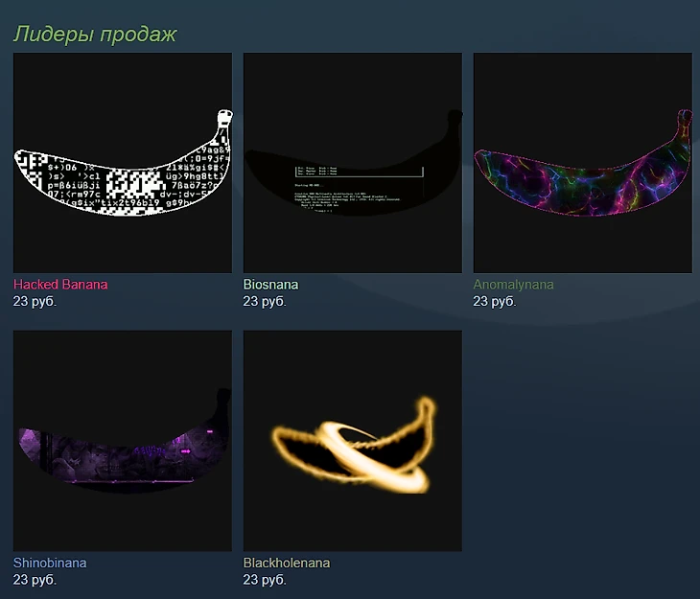Click the price under Hacked Banana
Screen dimensions: 700x599
click(x=35, y=301)
